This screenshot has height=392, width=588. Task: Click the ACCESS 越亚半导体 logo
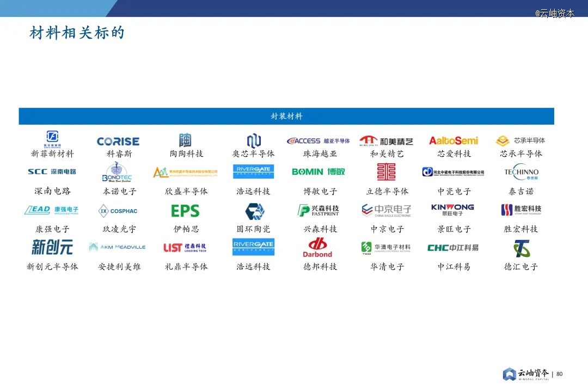(x=318, y=140)
